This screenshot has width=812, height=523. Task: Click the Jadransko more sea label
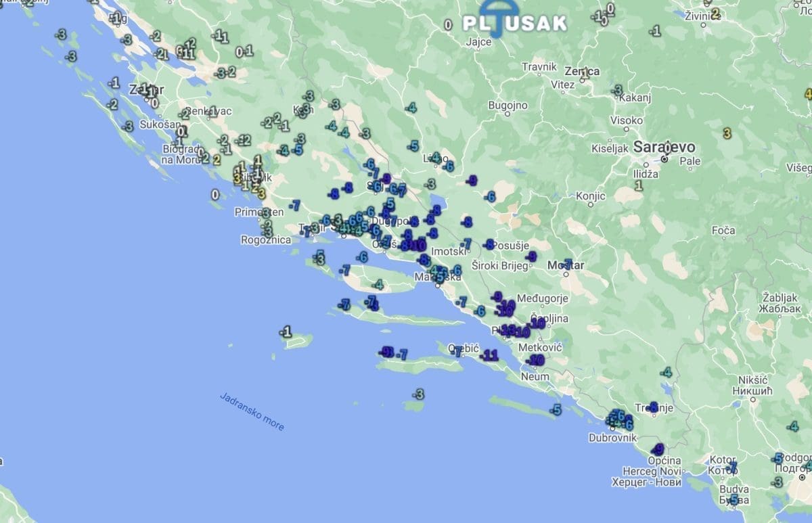252,411
